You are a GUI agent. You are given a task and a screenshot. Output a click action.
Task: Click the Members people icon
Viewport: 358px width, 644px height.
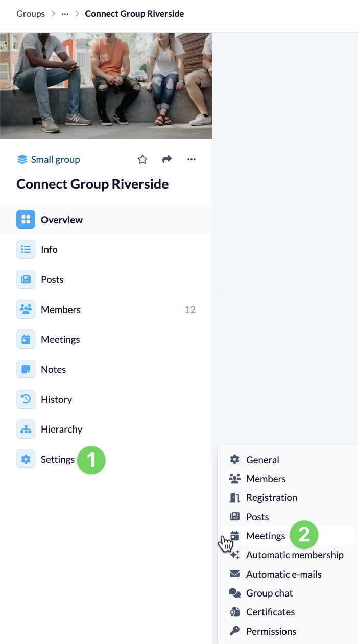click(x=26, y=309)
